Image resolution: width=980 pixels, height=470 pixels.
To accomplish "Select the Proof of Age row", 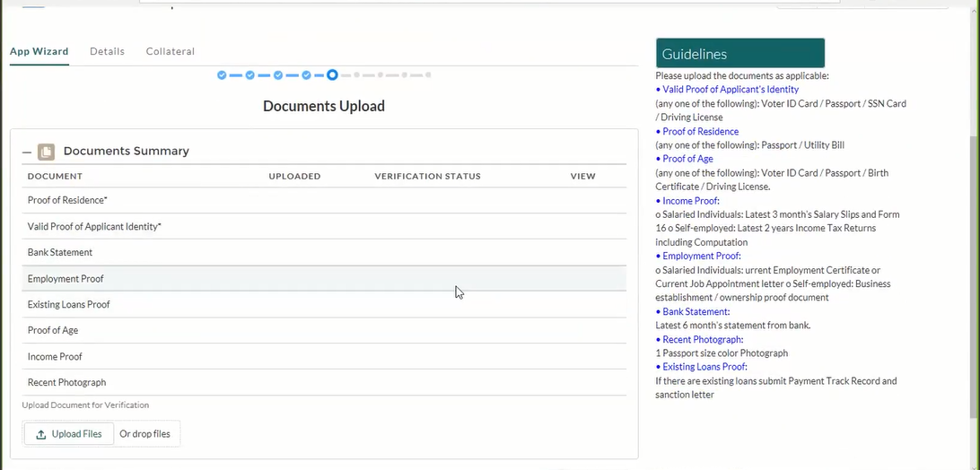I will [x=324, y=330].
